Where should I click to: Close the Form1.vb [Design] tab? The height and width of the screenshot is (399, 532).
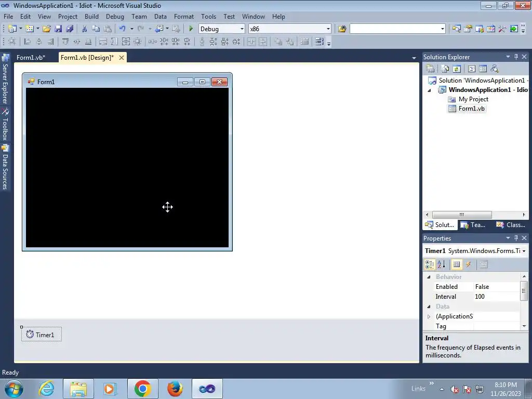121,58
